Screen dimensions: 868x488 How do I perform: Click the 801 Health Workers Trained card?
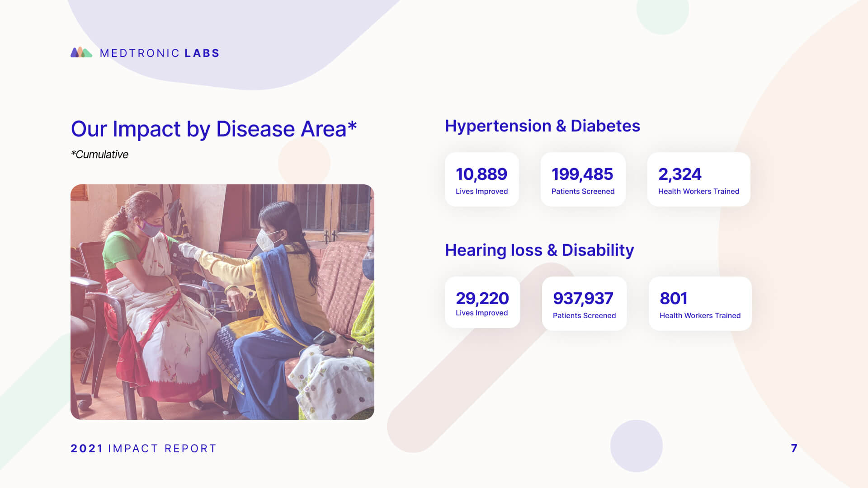[x=700, y=304]
